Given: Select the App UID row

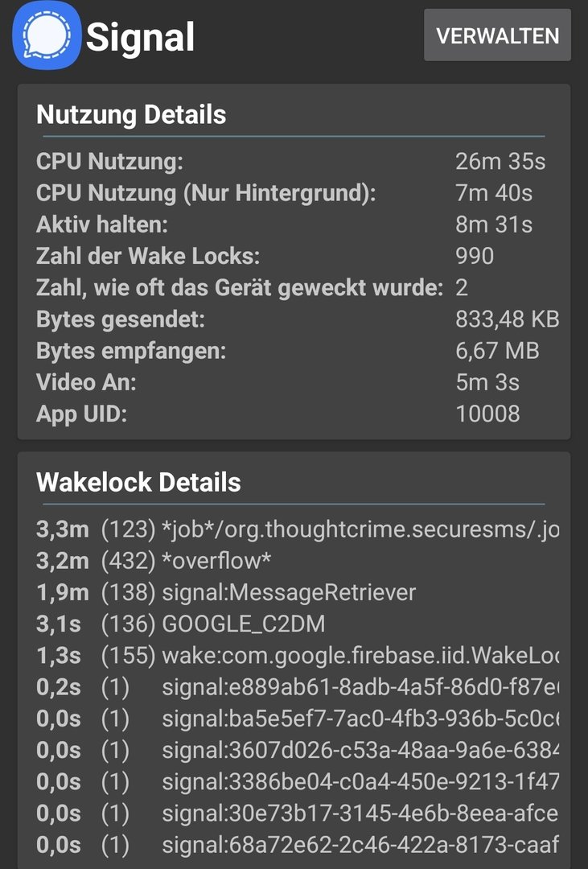Looking at the screenshot, I should (x=293, y=414).
